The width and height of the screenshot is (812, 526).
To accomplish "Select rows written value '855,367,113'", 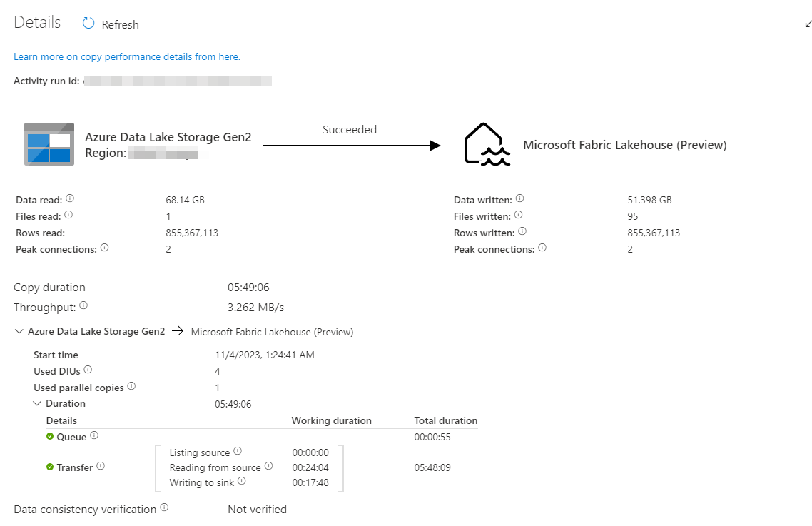I will click(x=654, y=233).
